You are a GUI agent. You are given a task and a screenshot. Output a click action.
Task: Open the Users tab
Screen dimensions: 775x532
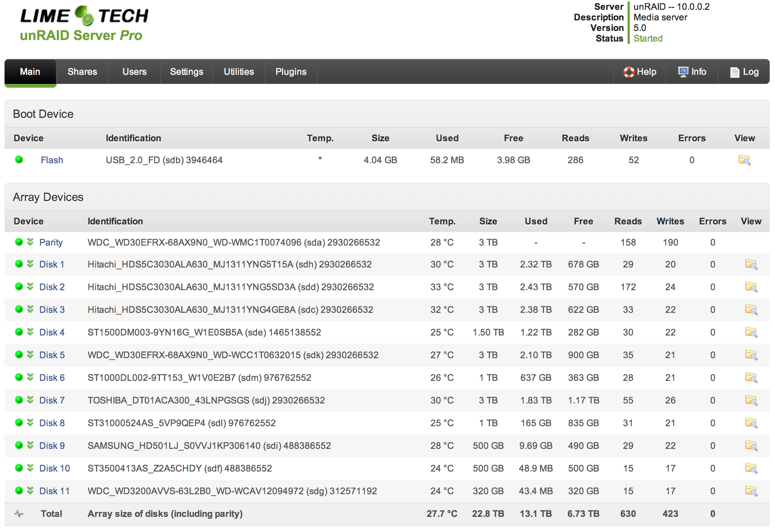pos(135,72)
